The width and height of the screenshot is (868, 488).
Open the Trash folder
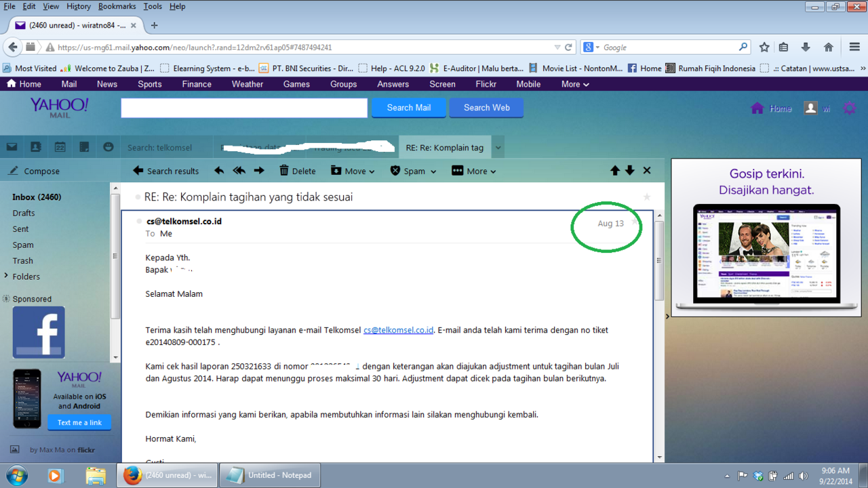(22, 260)
